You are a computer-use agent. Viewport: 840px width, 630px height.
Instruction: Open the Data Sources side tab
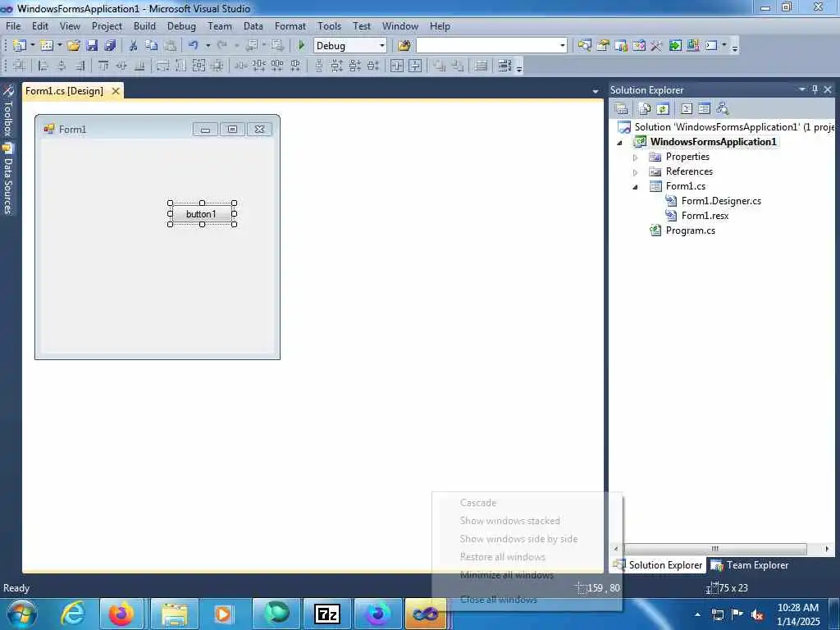(7, 180)
